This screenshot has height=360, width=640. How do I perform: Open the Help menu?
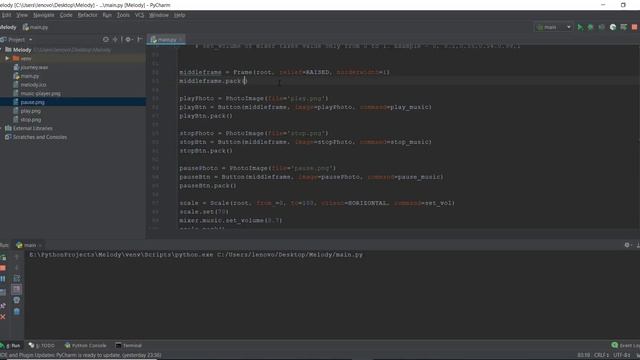[x=179, y=15]
